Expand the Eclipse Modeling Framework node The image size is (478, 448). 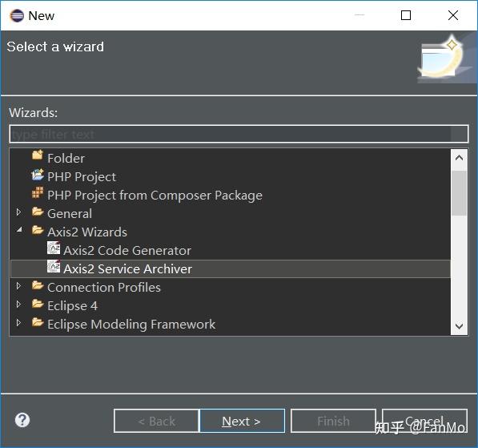point(18,322)
